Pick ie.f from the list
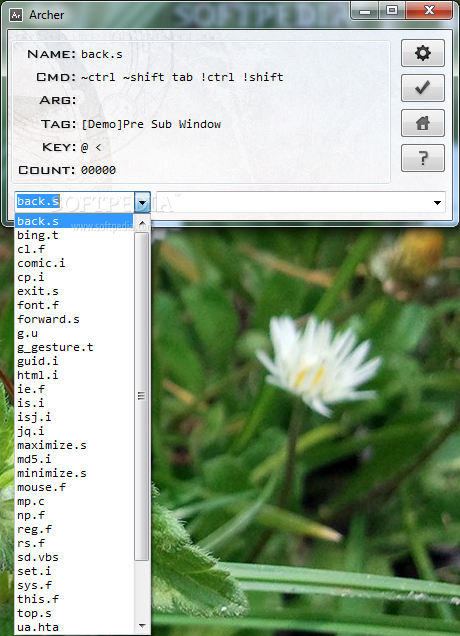The image size is (460, 636). pyautogui.click(x=74, y=389)
